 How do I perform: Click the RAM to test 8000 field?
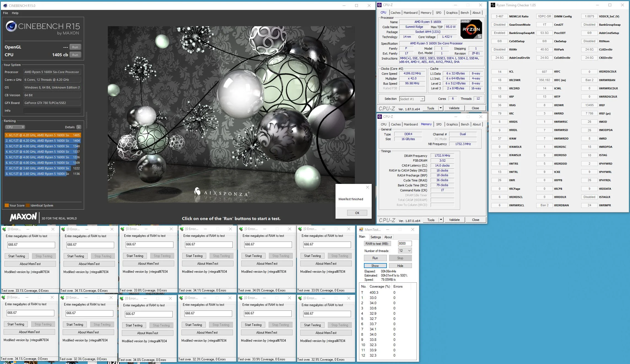coord(405,243)
